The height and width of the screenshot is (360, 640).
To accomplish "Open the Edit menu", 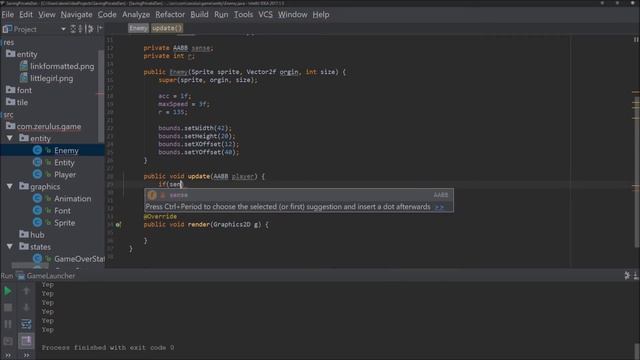I will click(26, 15).
